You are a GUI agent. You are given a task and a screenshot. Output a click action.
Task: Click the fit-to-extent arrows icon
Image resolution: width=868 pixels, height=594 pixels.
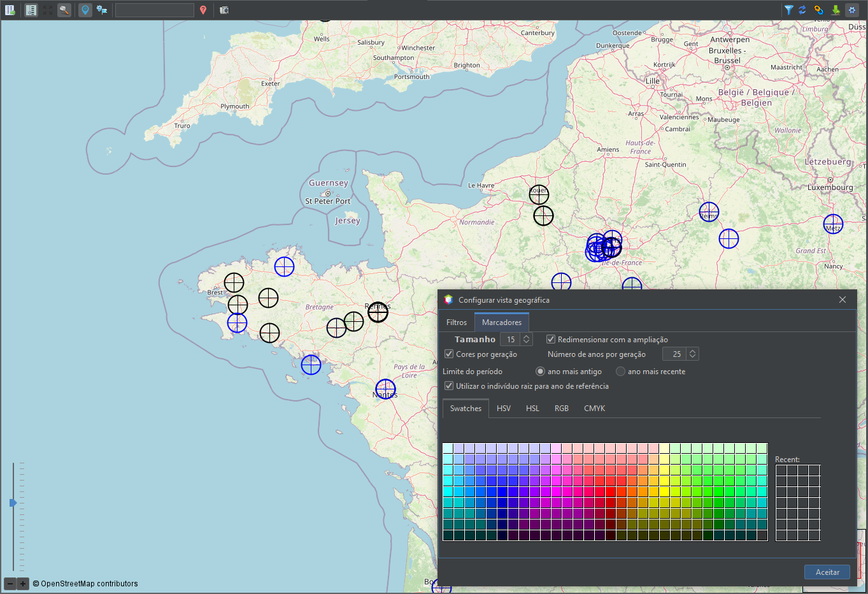point(48,10)
